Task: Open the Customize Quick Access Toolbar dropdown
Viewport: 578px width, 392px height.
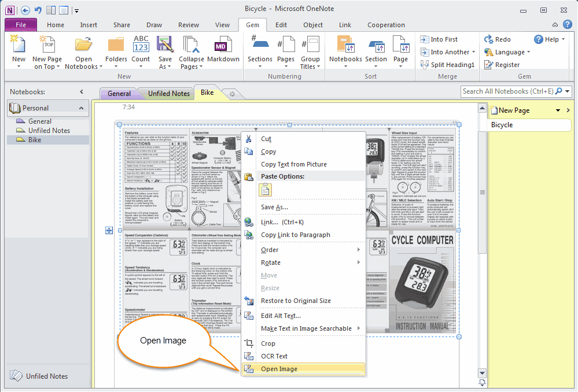Action: coord(77,10)
